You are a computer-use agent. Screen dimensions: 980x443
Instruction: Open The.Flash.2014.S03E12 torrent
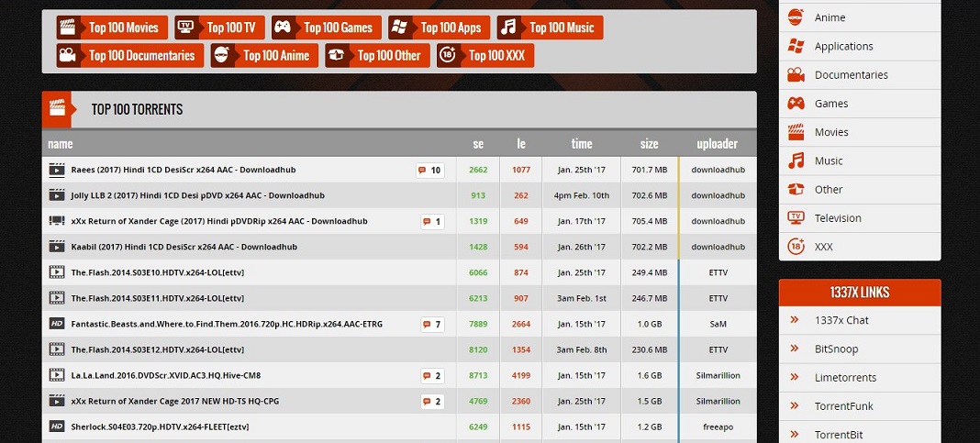(157, 349)
